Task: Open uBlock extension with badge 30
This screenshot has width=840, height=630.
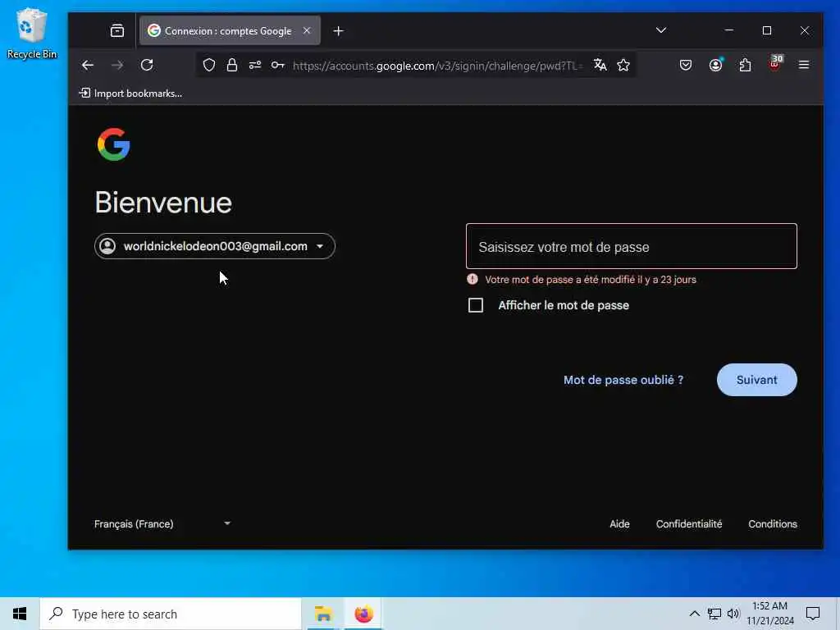Action: coord(774,64)
